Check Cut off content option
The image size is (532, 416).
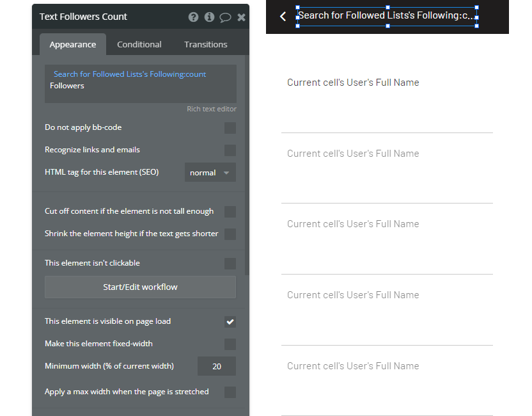pos(230,212)
